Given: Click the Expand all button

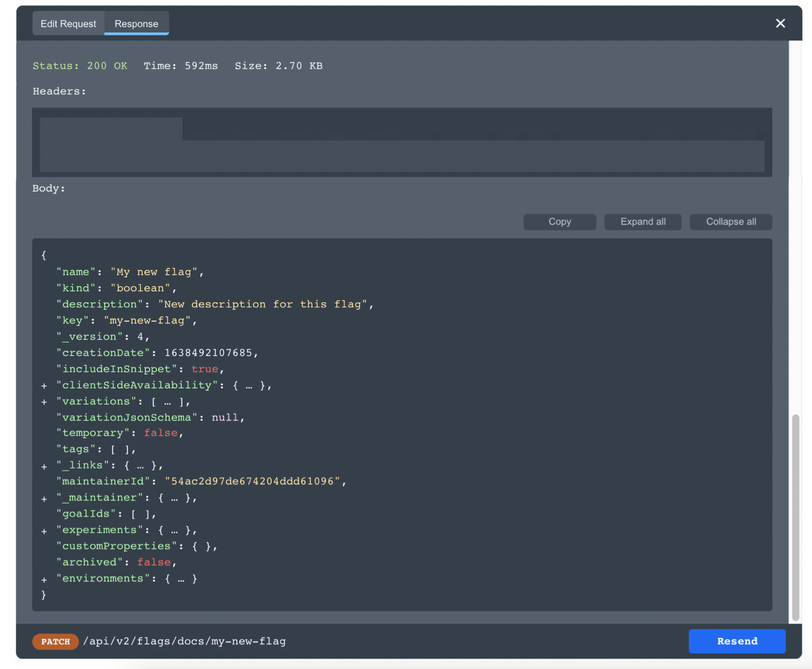Looking at the screenshot, I should click(x=642, y=221).
